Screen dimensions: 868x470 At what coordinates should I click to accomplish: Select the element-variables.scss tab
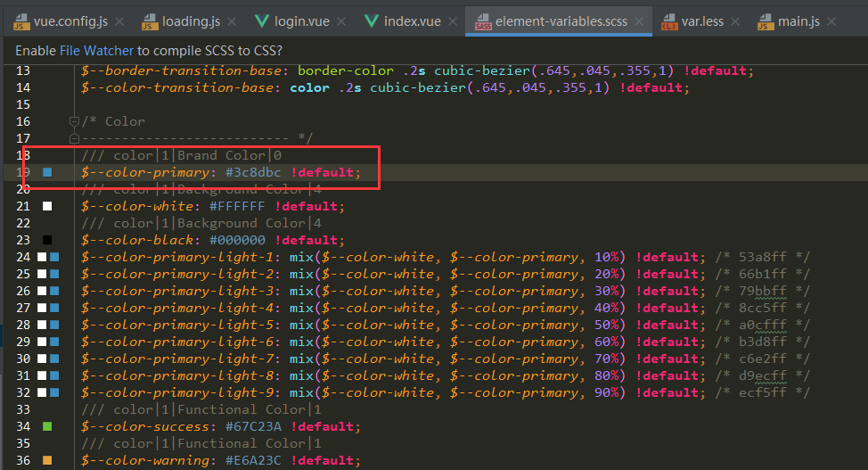561,21
